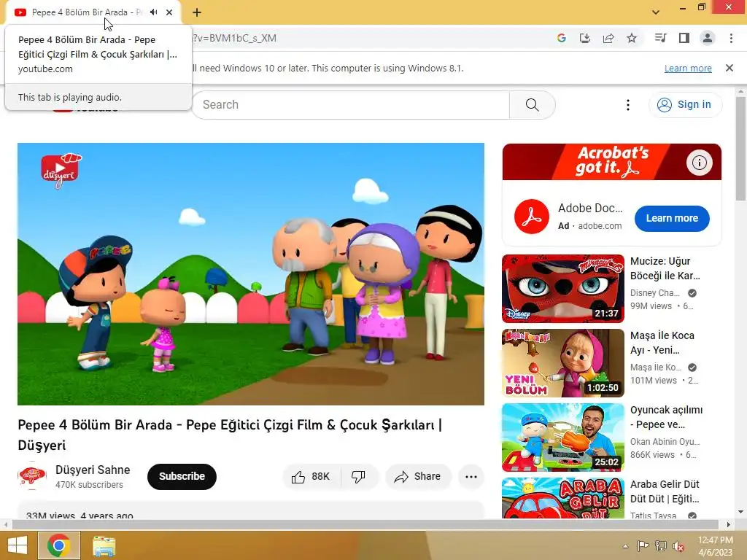This screenshot has height=560, width=747.
Task: Click the taskbar clock showing 12:47 PM
Action: 715,546
